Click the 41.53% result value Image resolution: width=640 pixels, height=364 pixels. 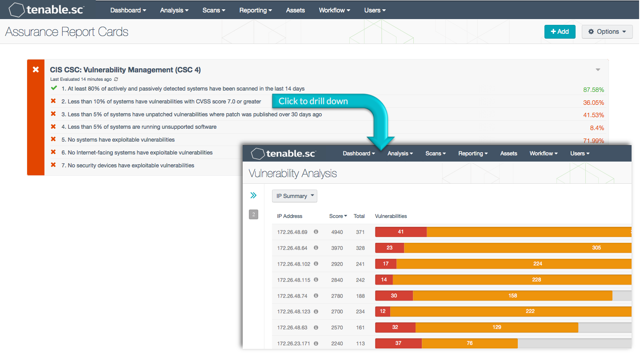coord(593,115)
